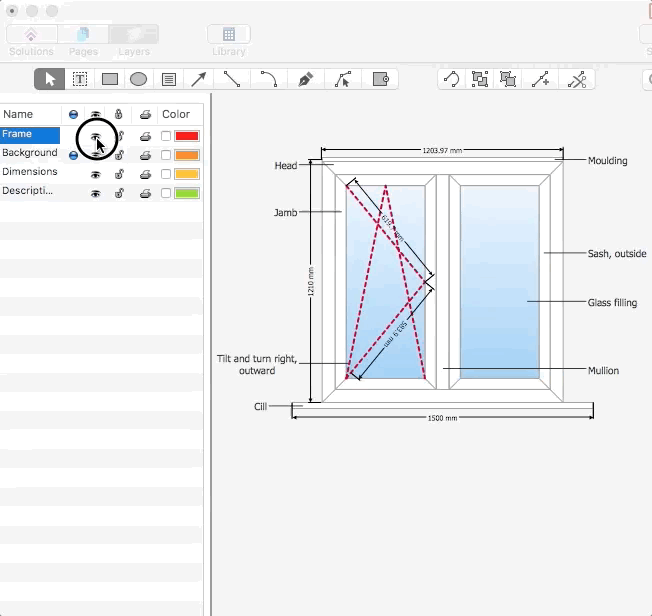
Task: Select the arrow pointer tool
Action: [50, 79]
